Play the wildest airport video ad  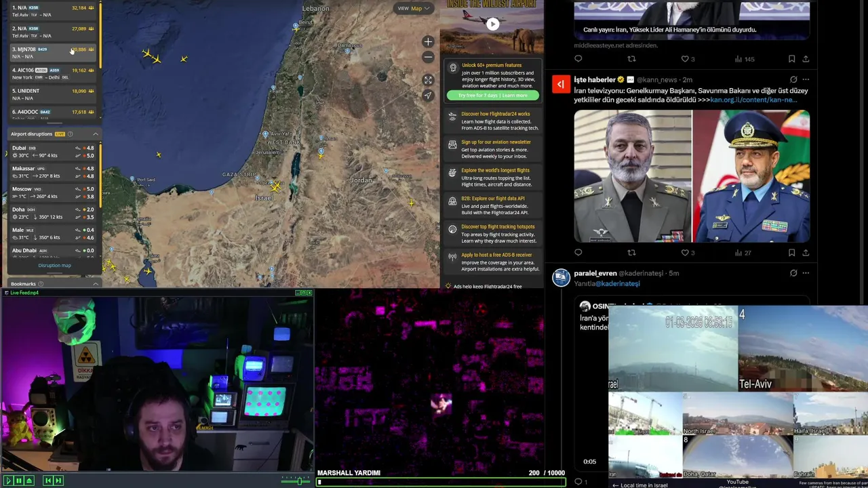[x=493, y=24]
